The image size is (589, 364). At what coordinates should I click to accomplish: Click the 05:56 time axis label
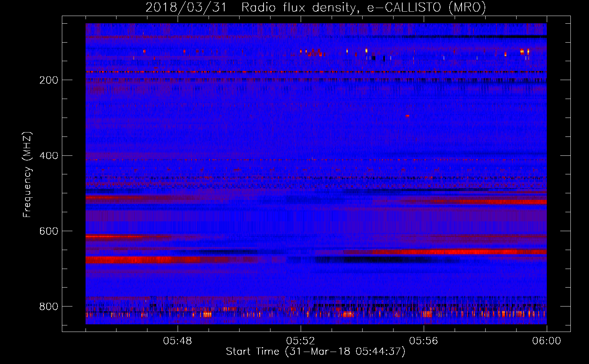click(x=424, y=341)
